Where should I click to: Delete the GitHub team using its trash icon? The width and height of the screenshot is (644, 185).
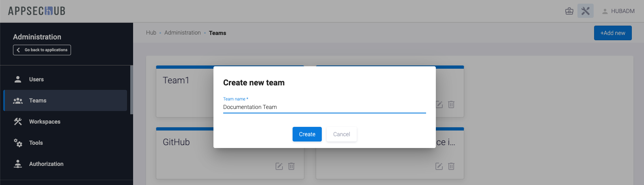point(291,166)
